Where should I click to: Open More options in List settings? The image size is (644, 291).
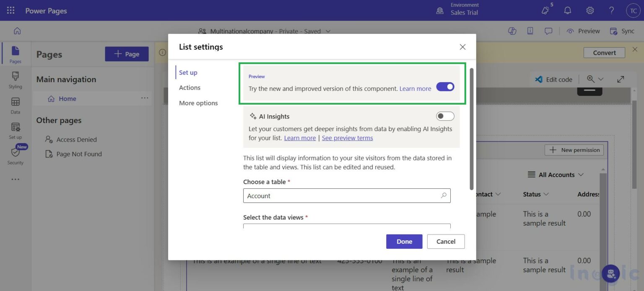(198, 103)
